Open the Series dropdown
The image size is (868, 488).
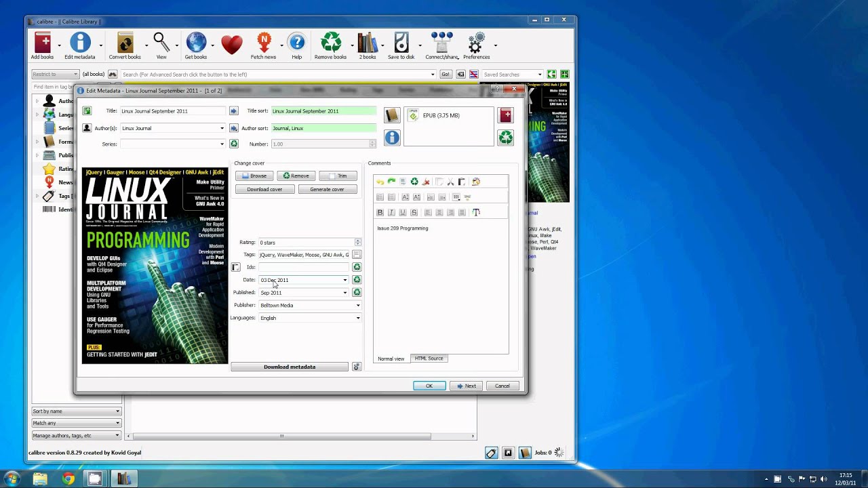pos(222,144)
